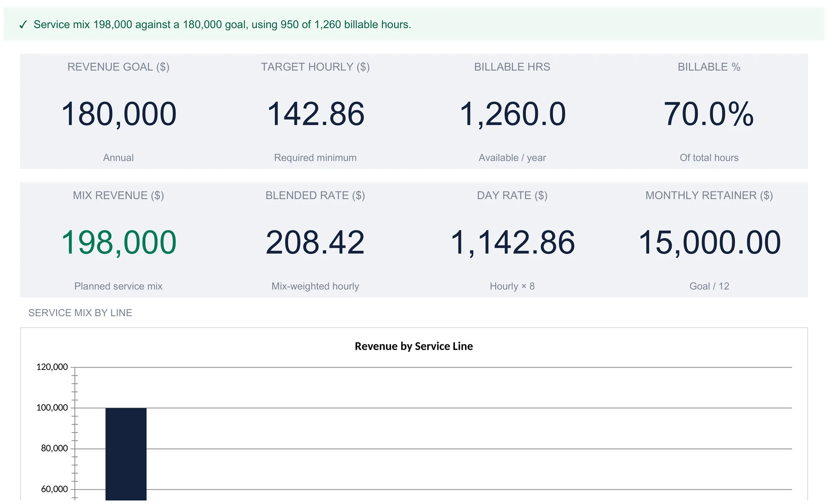
Task: Click the TARGET HOURLY ($) label
Action: (315, 67)
